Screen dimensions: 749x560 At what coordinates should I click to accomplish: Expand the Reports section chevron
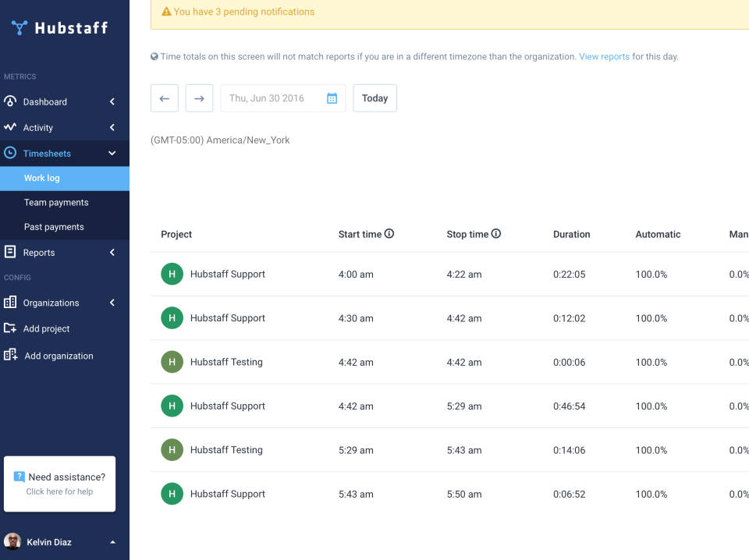pos(110,252)
